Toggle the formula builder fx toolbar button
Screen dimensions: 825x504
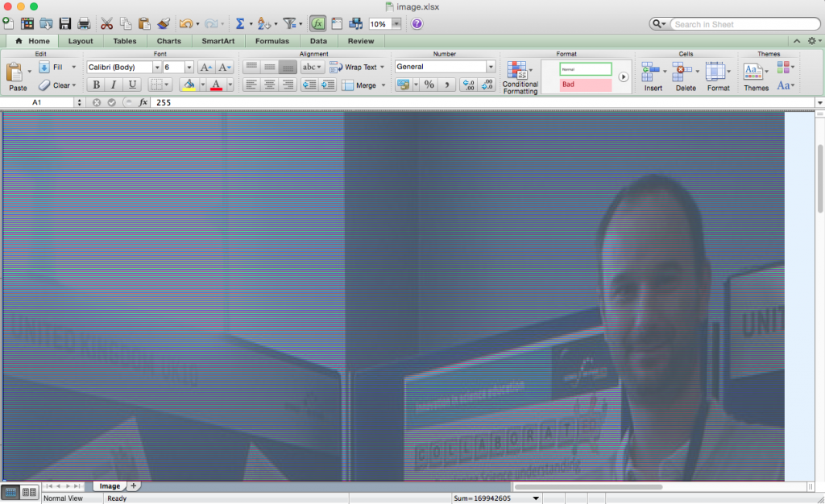pos(317,23)
